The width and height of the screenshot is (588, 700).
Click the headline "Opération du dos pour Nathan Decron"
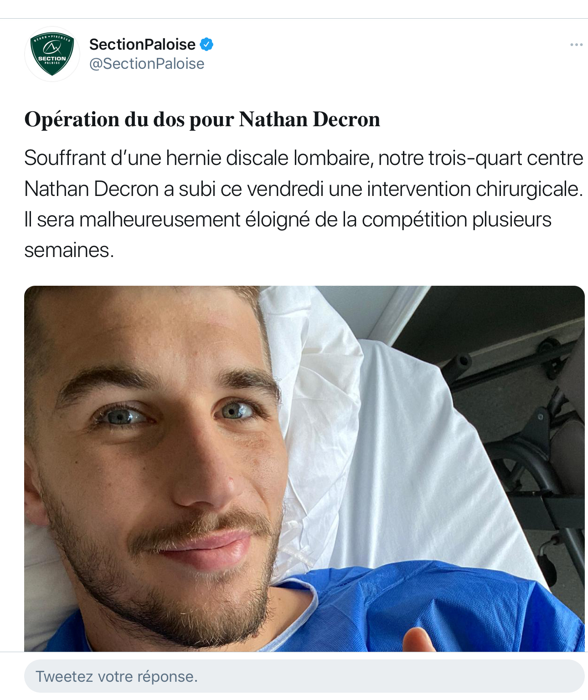202,119
